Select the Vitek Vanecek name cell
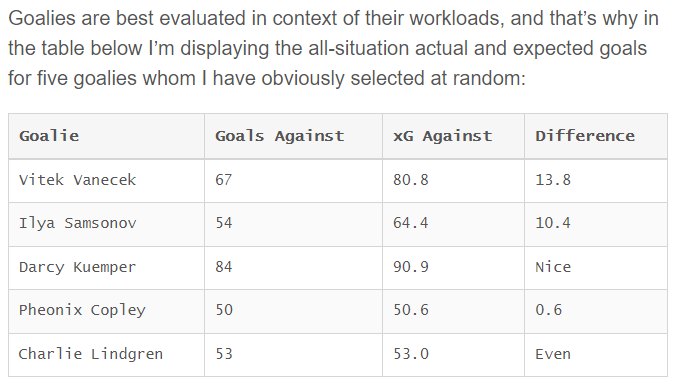The width and height of the screenshot is (674, 385). (107, 180)
